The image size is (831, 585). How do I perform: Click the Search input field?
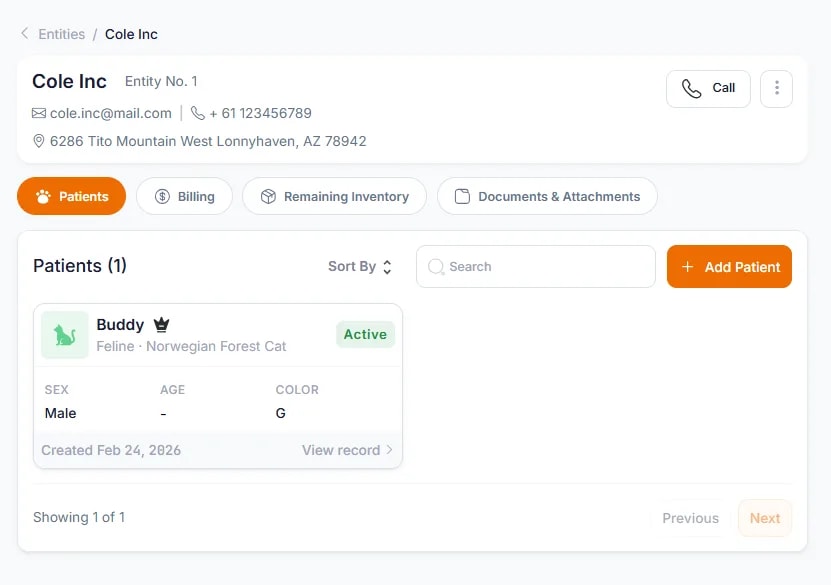pyautogui.click(x=536, y=267)
